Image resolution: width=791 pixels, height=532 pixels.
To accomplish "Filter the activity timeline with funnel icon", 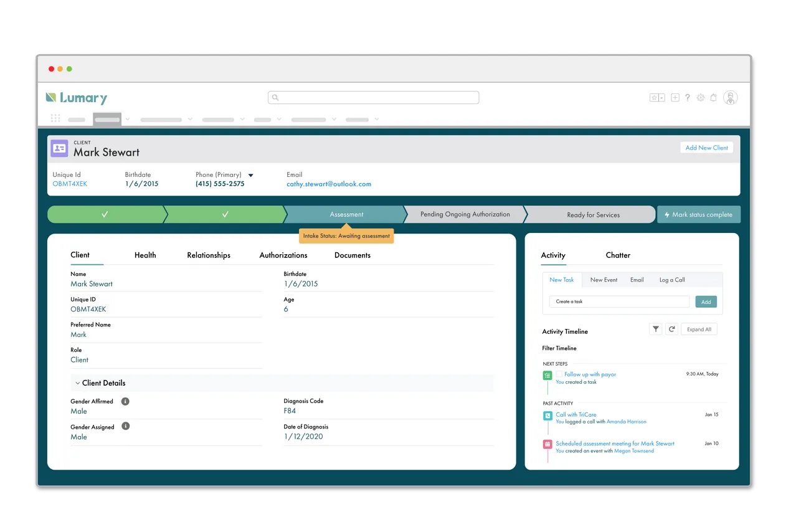I will click(x=656, y=329).
